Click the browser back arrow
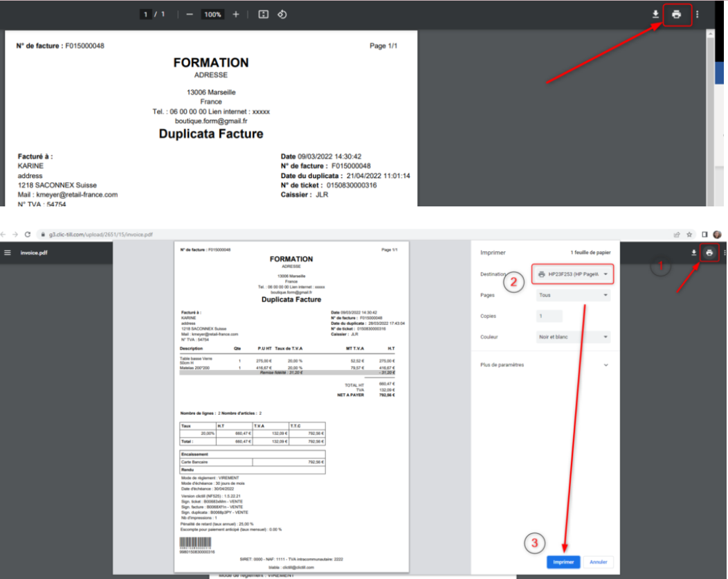728x579 pixels. pos(3,235)
